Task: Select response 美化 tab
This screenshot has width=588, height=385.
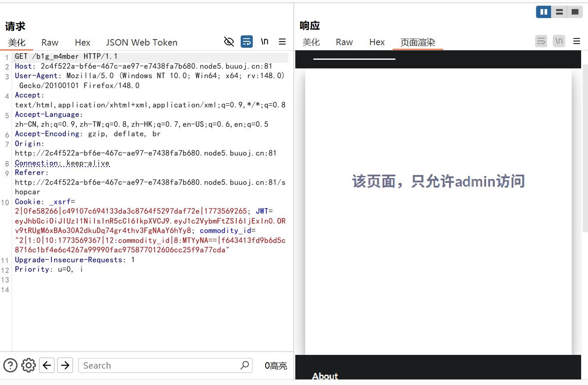Action: 311,42
